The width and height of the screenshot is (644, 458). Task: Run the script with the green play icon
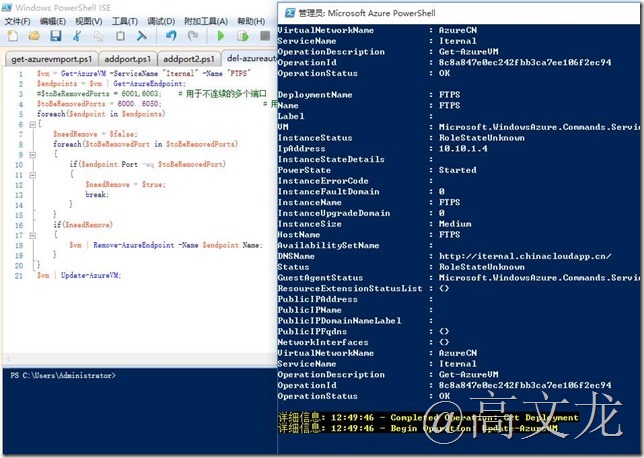(221, 36)
